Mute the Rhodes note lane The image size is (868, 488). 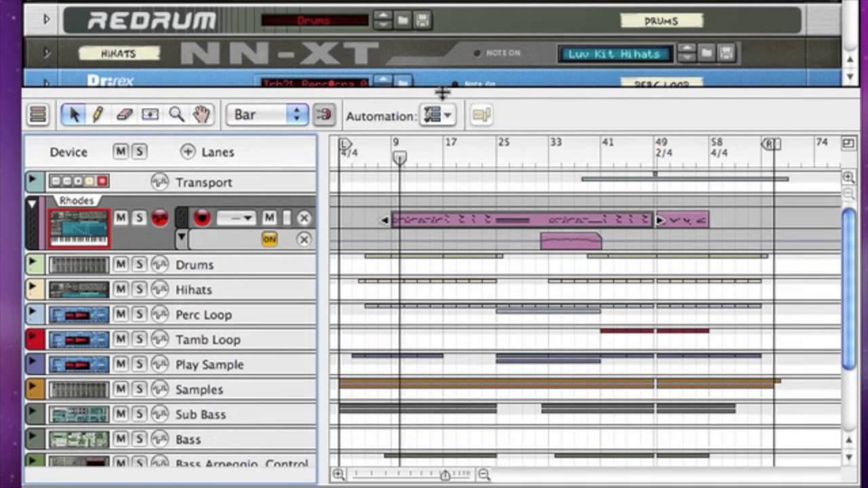[269, 218]
